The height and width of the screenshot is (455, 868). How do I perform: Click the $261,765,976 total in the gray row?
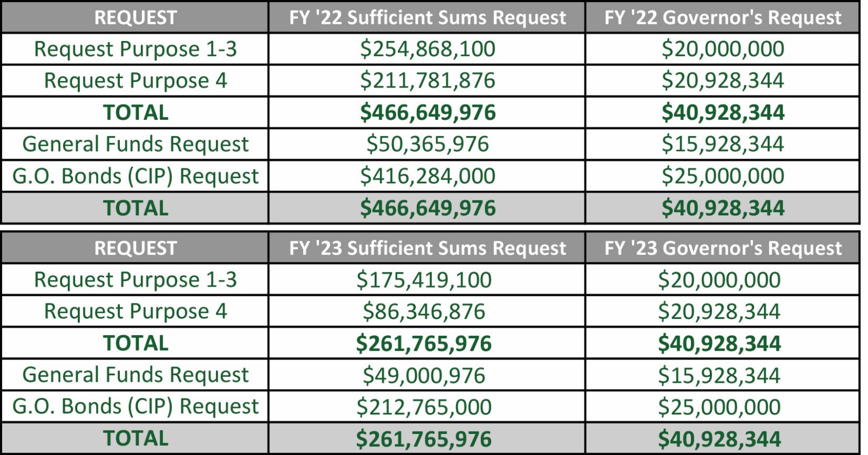[x=424, y=439]
